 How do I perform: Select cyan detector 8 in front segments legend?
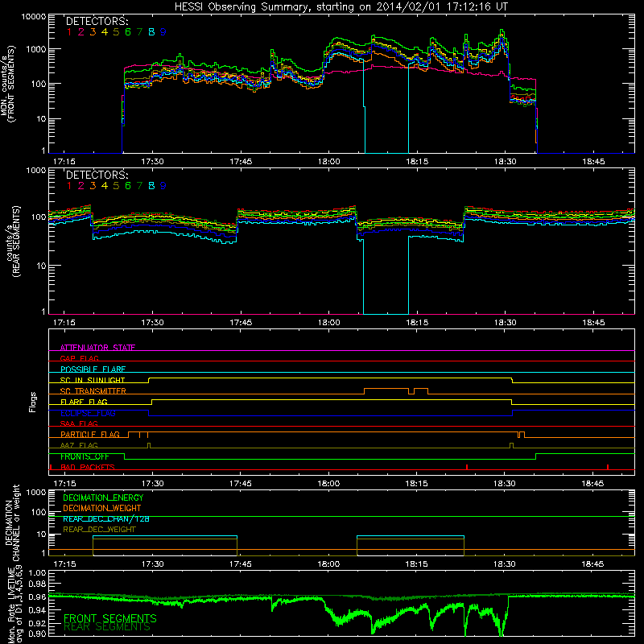[x=151, y=32]
